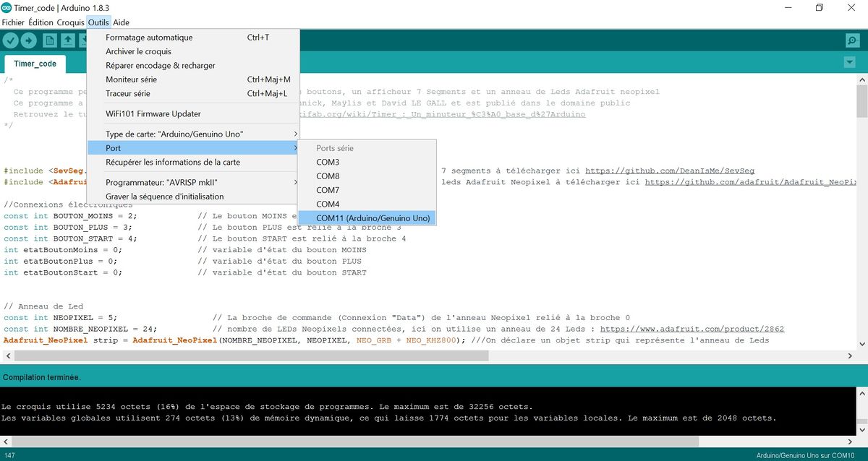Image resolution: width=868 pixels, height=461 pixels.
Task: Select the COM3 serial port
Action: coord(328,162)
